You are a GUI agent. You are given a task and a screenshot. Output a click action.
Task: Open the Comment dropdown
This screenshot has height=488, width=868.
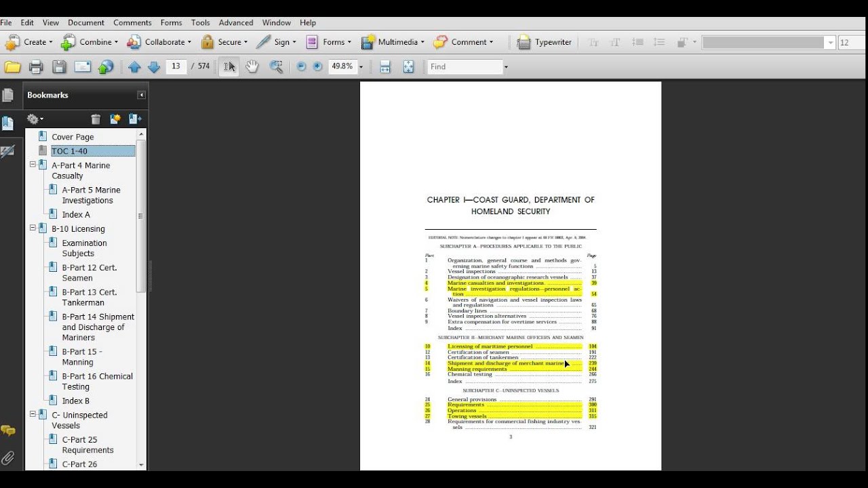(x=464, y=42)
